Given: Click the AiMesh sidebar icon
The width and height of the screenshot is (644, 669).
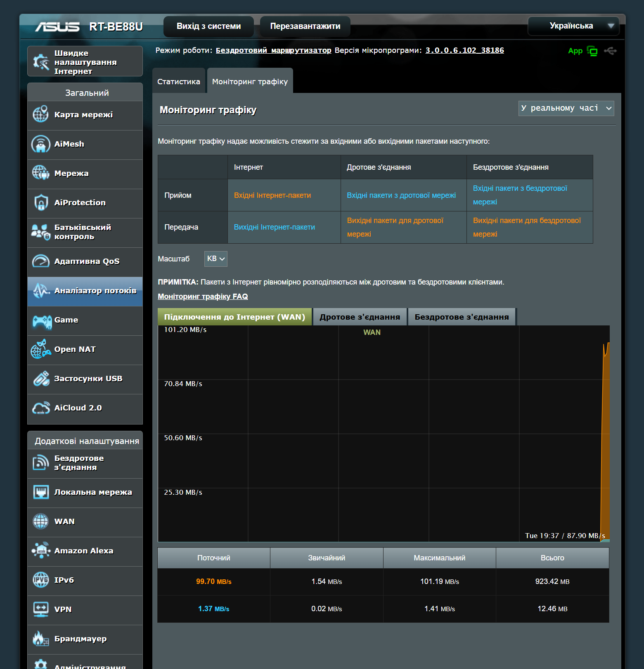Looking at the screenshot, I should pos(41,144).
